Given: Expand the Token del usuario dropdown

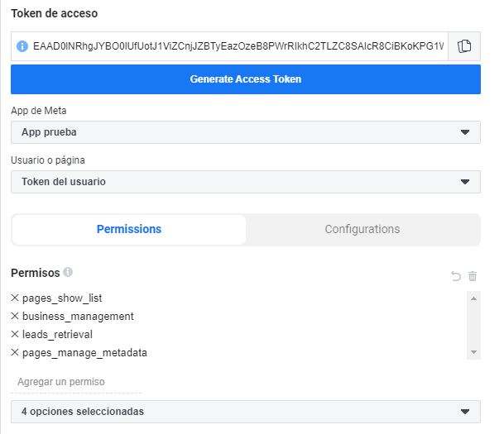Looking at the screenshot, I should 245,182.
